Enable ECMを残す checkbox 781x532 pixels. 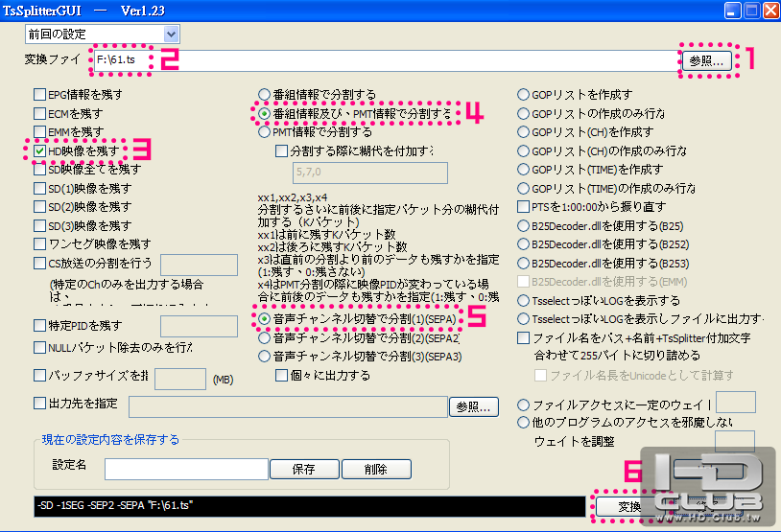40,113
